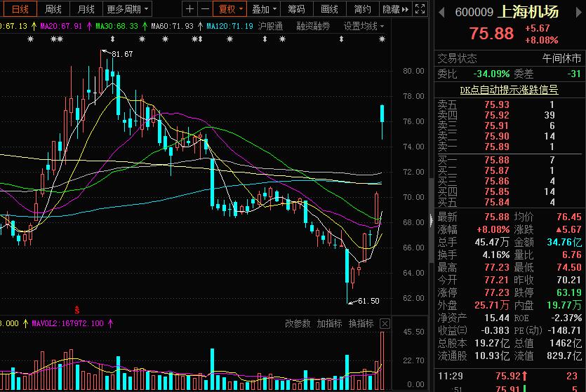Switch to 周线 weekly chart tab
The width and height of the screenshot is (586, 392).
(53, 9)
